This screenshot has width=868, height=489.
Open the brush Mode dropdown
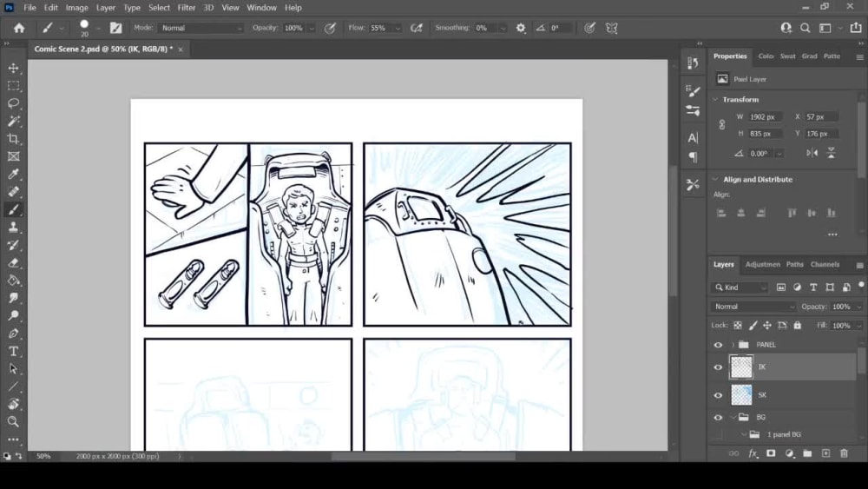point(201,28)
